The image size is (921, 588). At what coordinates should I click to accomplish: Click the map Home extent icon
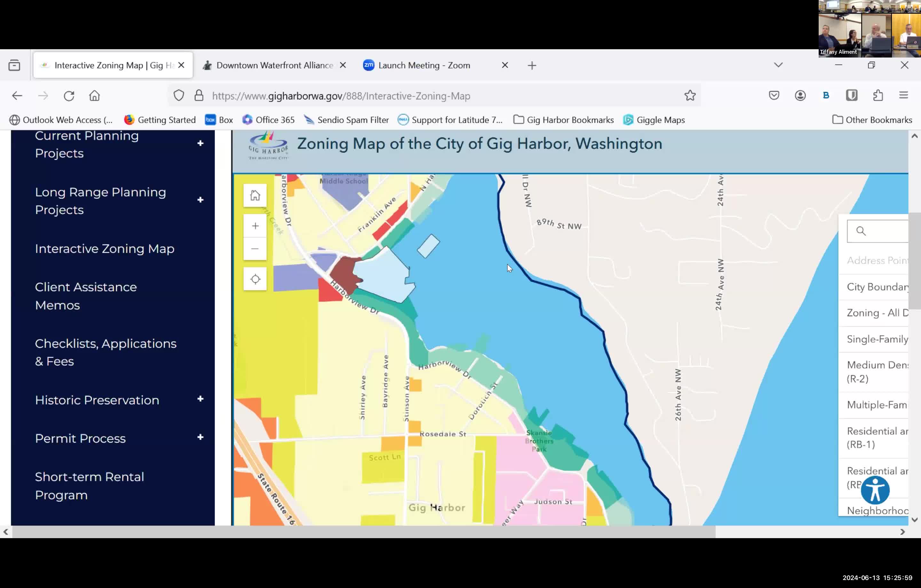click(x=255, y=195)
